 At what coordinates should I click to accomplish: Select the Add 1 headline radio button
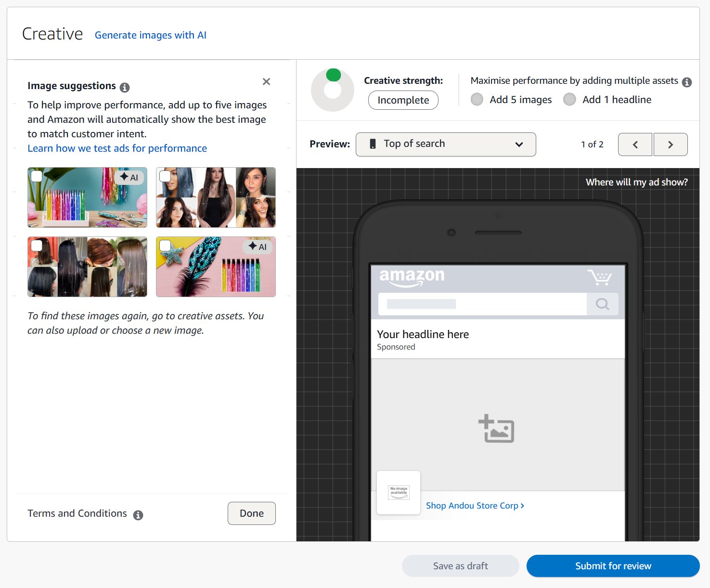point(569,99)
